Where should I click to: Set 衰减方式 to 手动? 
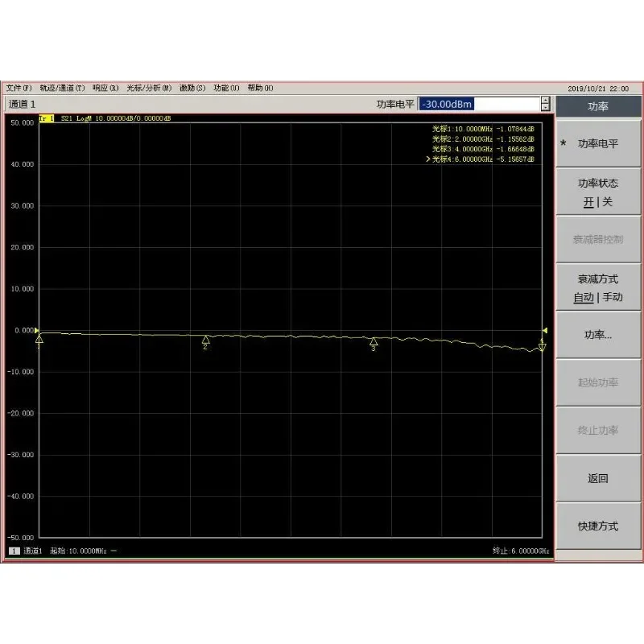click(613, 297)
